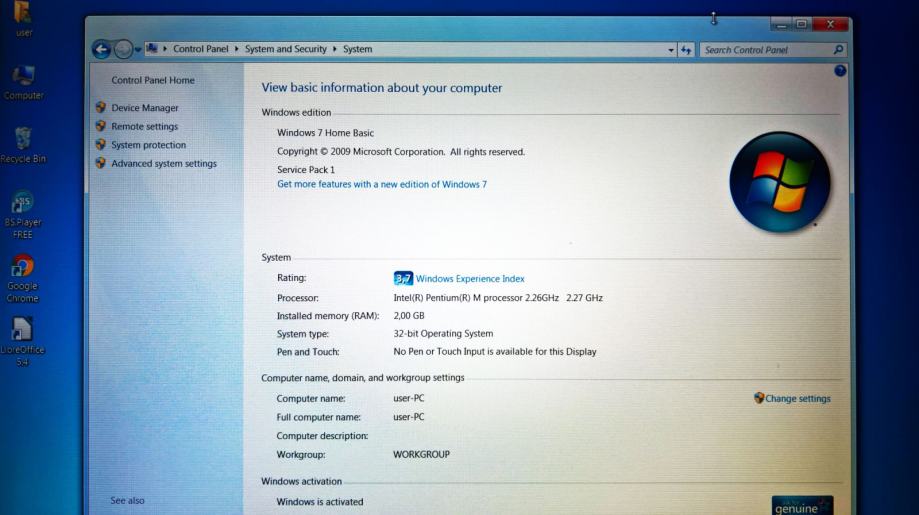
Task: Click the Back navigation arrow
Action: pos(101,50)
